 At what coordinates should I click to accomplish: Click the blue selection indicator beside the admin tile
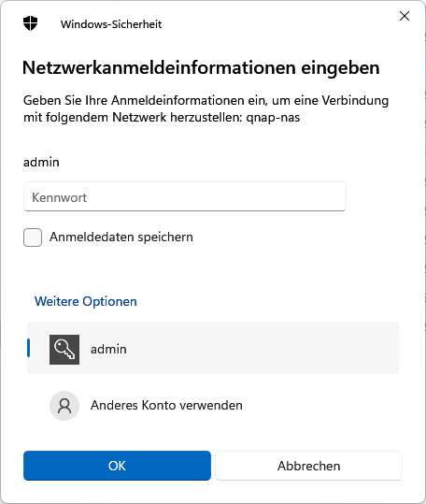pos(29,348)
